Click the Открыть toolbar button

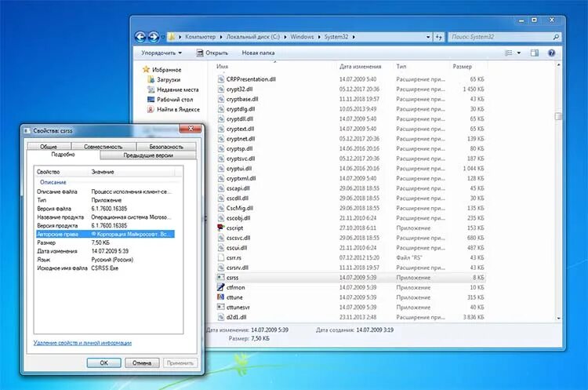pyautogui.click(x=212, y=53)
